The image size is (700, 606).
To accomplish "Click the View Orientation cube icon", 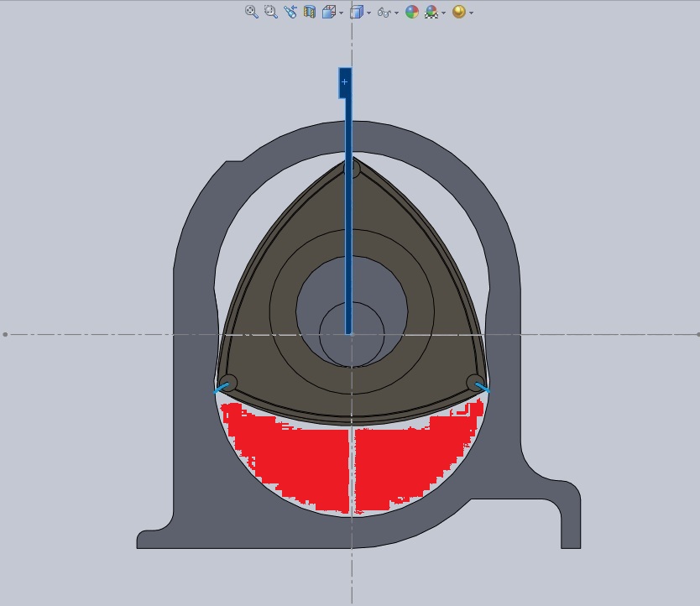I will [x=328, y=12].
